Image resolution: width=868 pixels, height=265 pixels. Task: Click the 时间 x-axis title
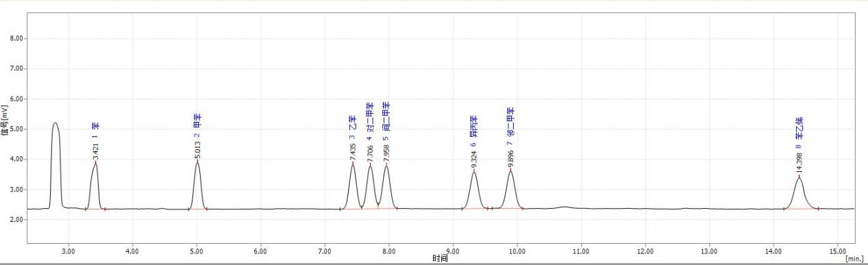[x=440, y=258]
